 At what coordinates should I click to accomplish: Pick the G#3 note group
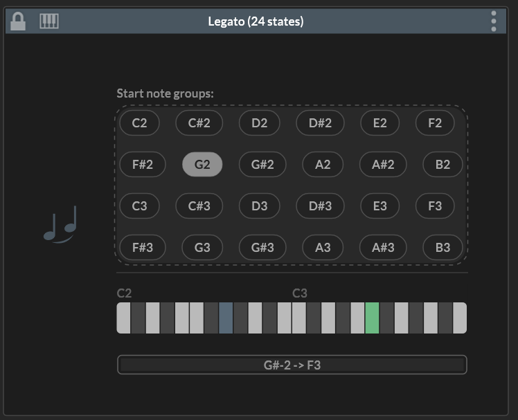pyautogui.click(x=262, y=248)
